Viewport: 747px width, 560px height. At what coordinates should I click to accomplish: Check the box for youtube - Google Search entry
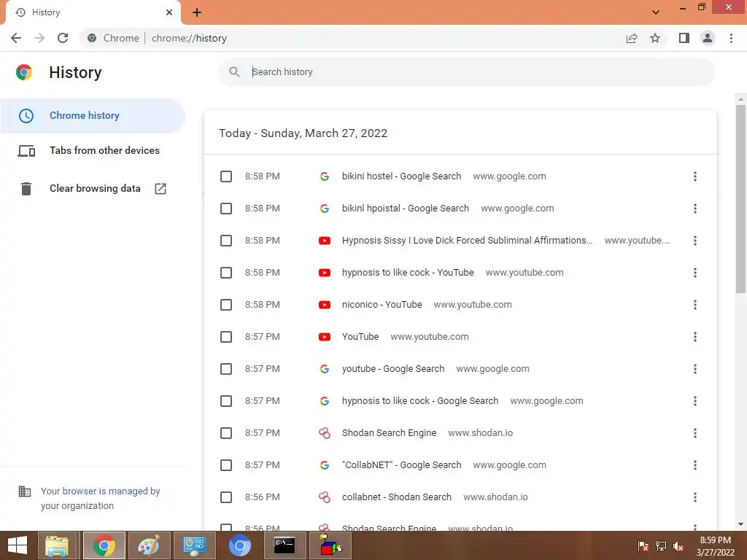pos(226,369)
